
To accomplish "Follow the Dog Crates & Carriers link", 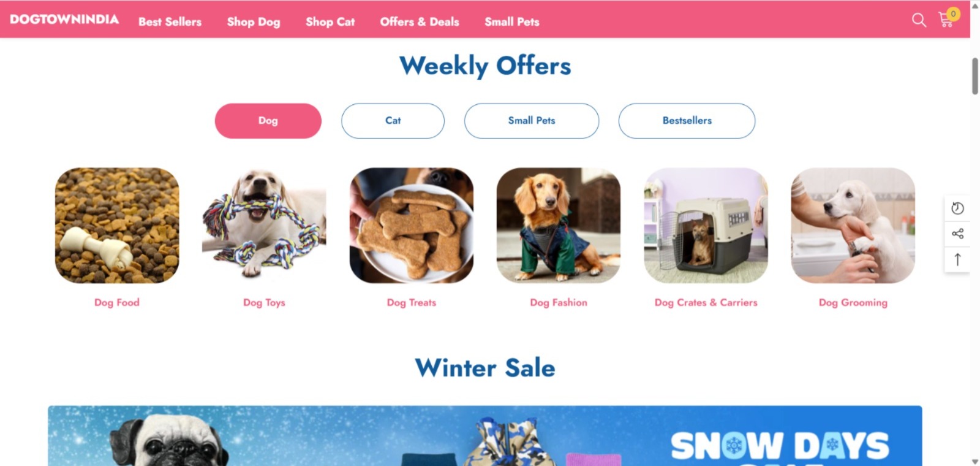I will point(706,302).
